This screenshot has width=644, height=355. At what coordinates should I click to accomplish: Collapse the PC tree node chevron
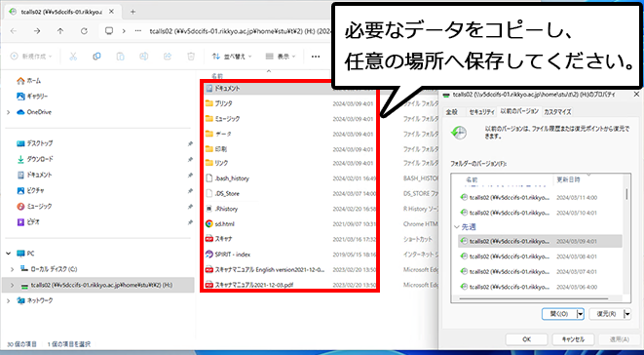coord(8,254)
